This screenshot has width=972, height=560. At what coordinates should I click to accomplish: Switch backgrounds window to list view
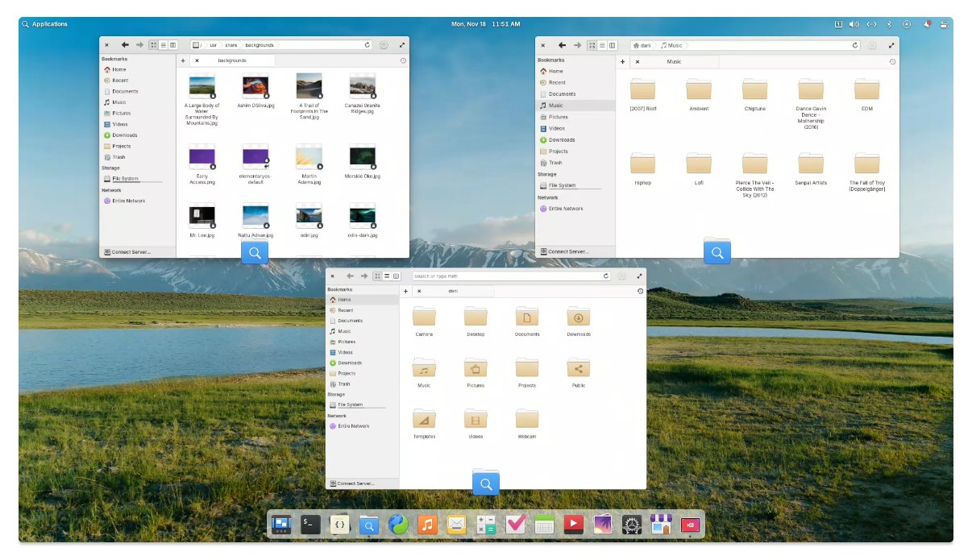[163, 45]
